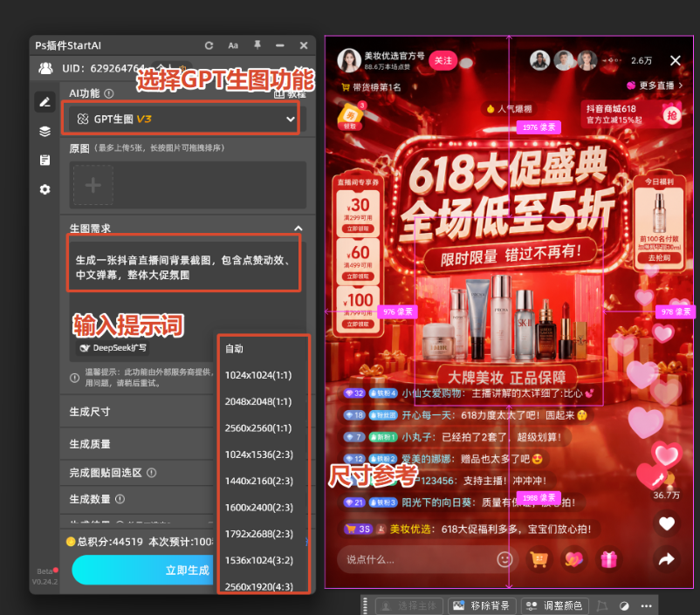Click the transform polygon icon in task bar
Viewport: 700px width, 615px height.
pyautogui.click(x=602, y=605)
